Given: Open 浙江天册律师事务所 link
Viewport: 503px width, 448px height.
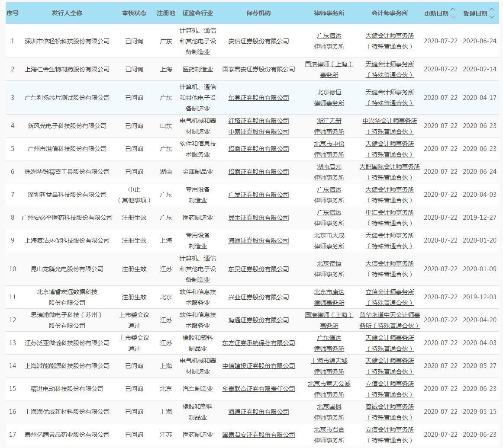Looking at the screenshot, I should pos(329,126).
